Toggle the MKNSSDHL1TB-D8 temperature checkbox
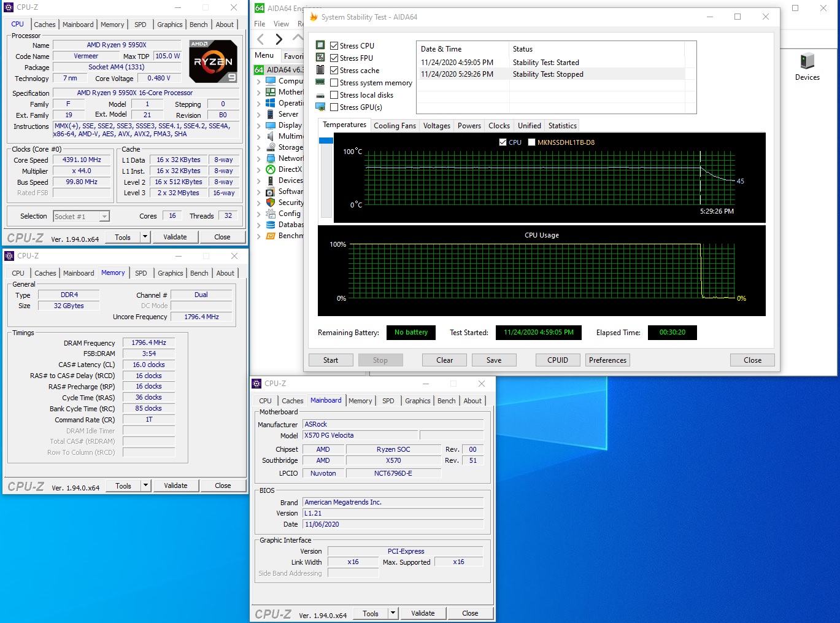 pyautogui.click(x=531, y=142)
